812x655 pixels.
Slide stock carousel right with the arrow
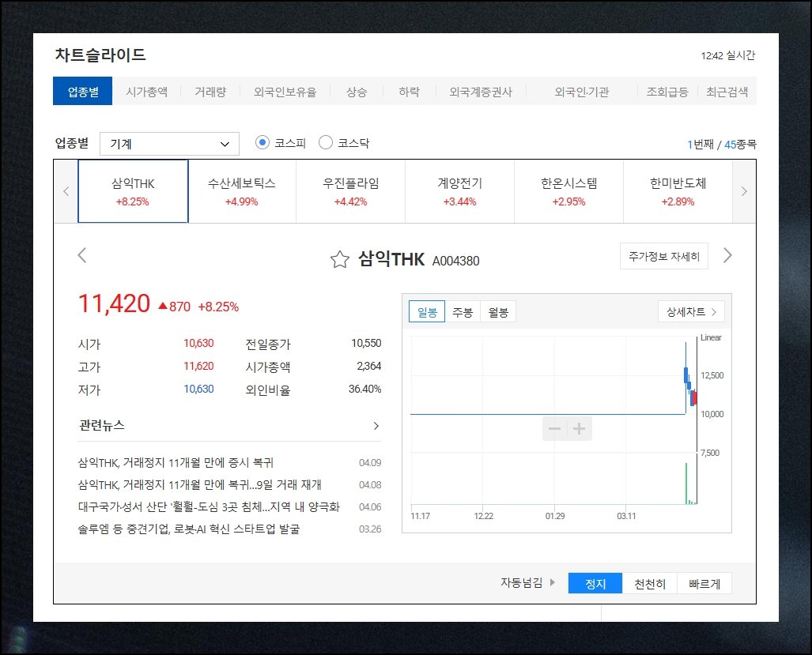[744, 191]
